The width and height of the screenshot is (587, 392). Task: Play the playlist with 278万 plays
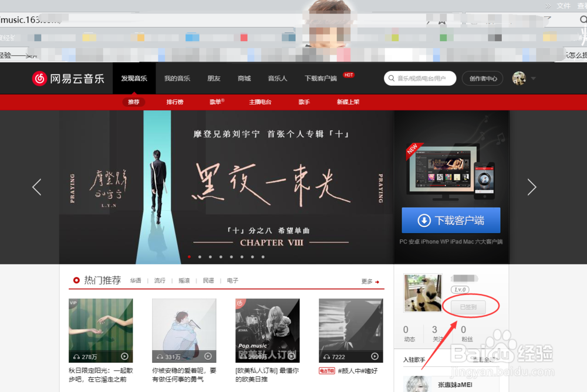pos(124,356)
